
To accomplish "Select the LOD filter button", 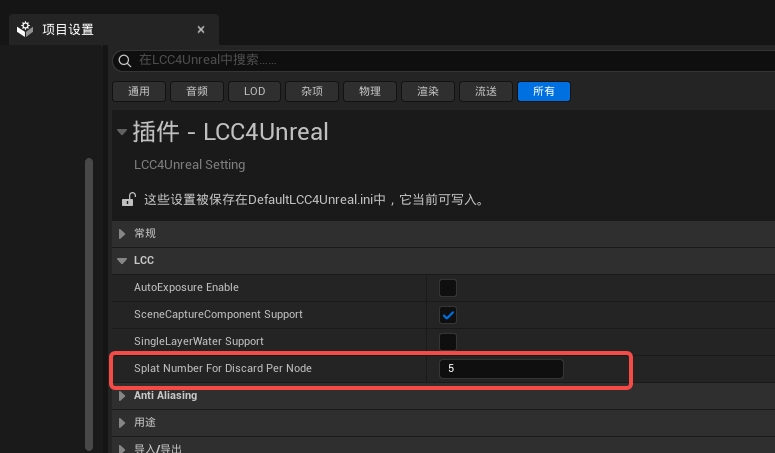I will [x=255, y=91].
